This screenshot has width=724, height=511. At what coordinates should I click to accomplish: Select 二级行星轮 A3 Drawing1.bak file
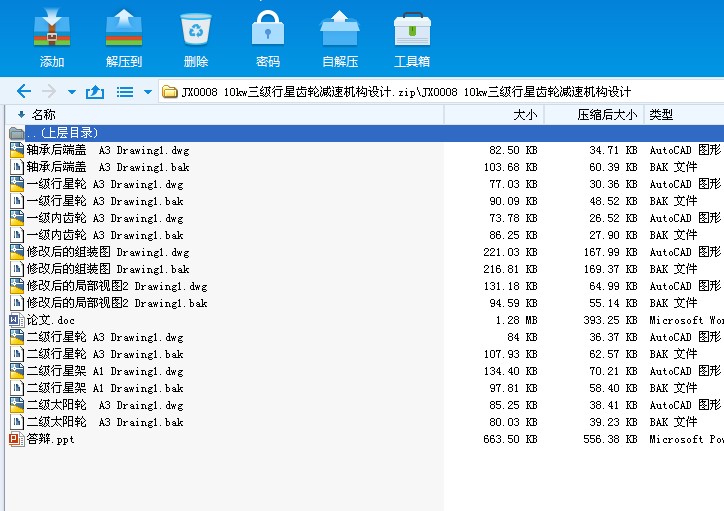[x=105, y=354]
